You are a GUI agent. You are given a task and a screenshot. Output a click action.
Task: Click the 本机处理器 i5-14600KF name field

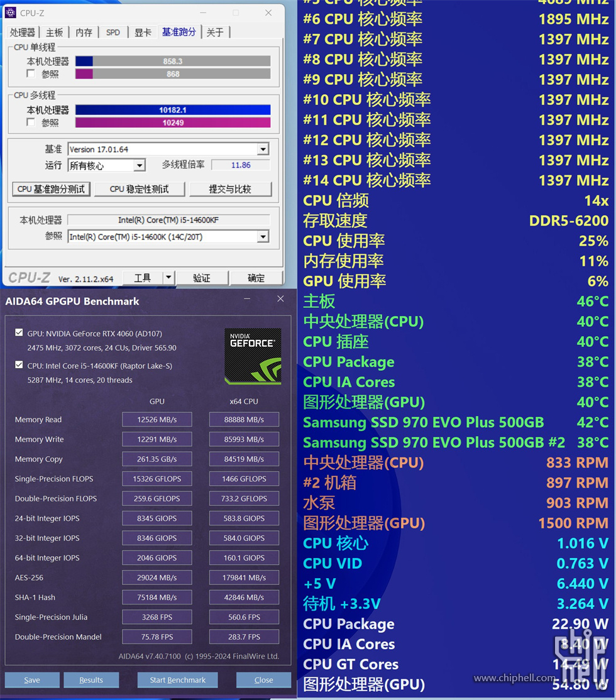168,220
